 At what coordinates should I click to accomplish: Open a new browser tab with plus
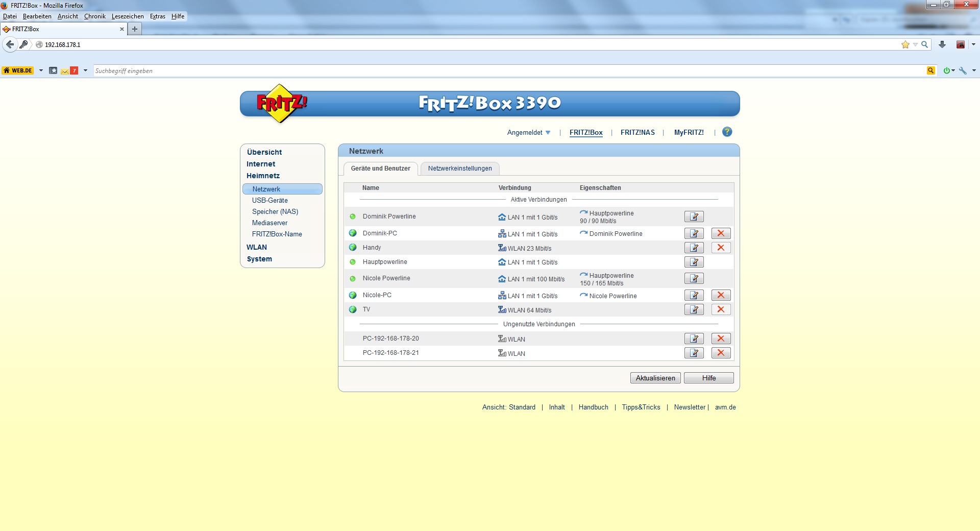135,29
